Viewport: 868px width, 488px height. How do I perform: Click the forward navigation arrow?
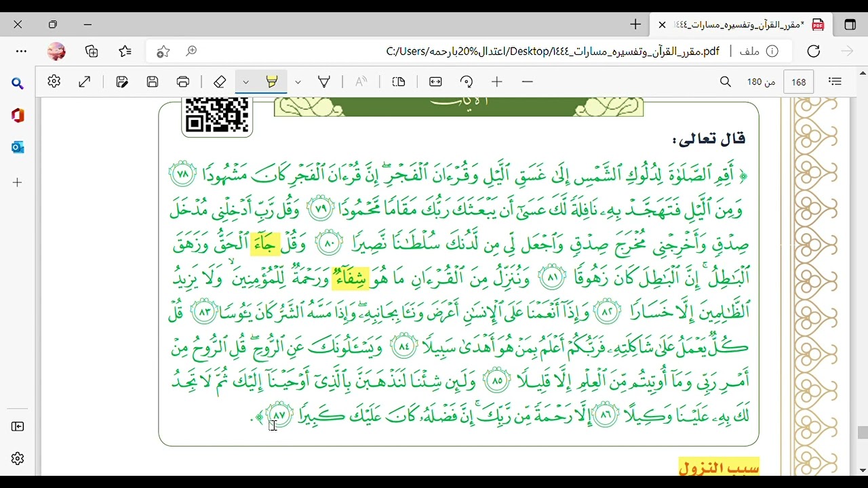(x=847, y=52)
